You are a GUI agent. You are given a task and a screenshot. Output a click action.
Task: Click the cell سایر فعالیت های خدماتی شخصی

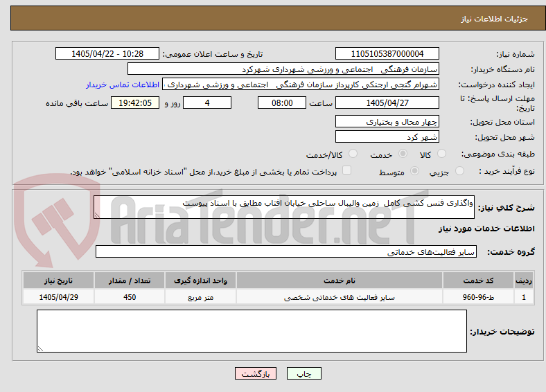340,297
